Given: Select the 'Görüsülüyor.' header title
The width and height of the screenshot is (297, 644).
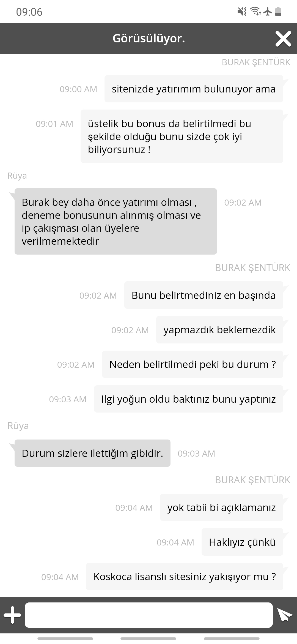Looking at the screenshot, I should pyautogui.click(x=148, y=38).
